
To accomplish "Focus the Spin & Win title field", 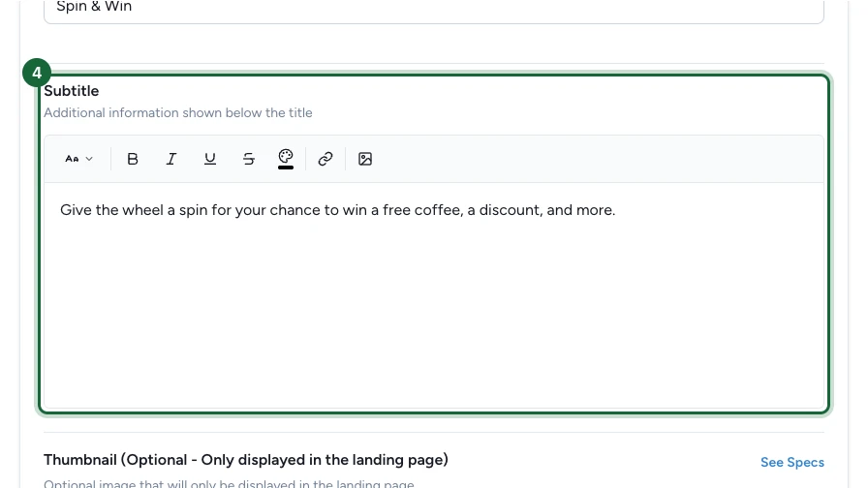I will coord(434,8).
